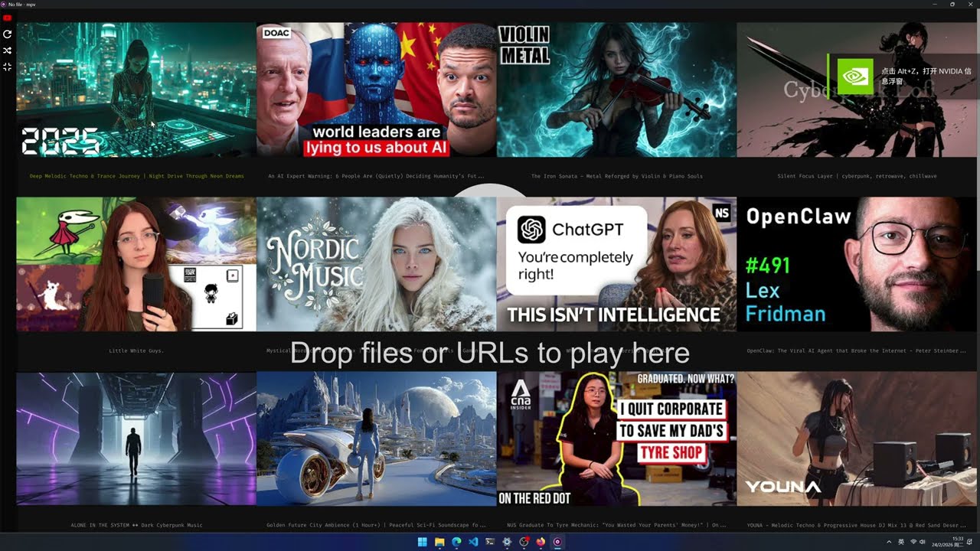Click title 'OpenClaw: The Viral AI Agent'
This screenshot has height=551, width=980.
[x=857, y=350]
